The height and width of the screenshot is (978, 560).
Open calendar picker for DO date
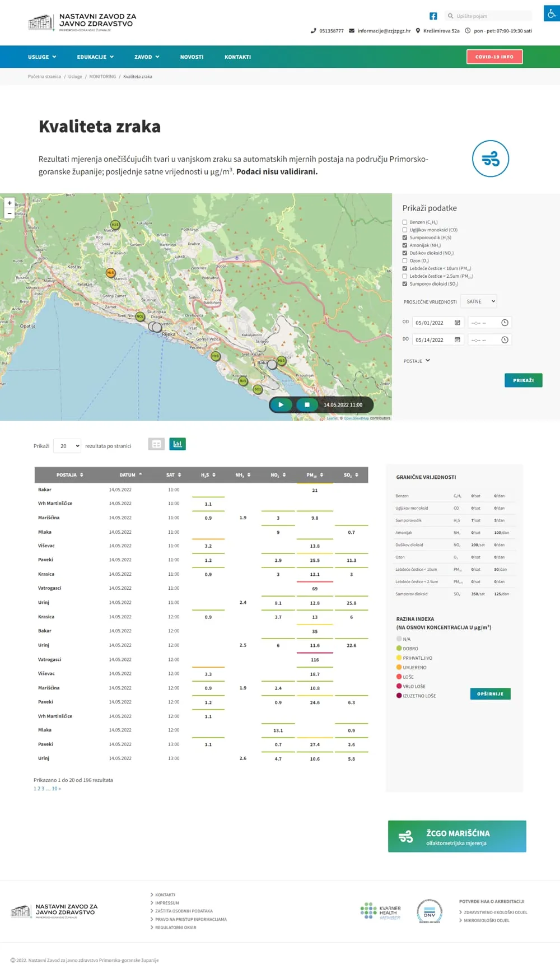pyautogui.click(x=458, y=340)
